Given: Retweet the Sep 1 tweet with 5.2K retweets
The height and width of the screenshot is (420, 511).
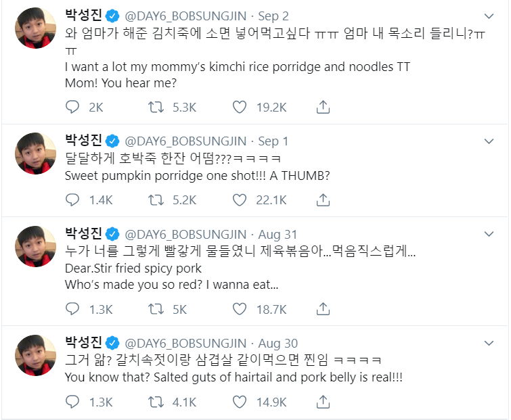Looking at the screenshot, I should [x=156, y=200].
